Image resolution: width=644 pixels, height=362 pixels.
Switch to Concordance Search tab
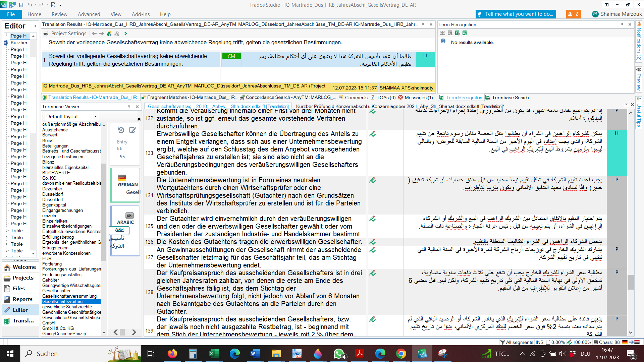point(288,98)
